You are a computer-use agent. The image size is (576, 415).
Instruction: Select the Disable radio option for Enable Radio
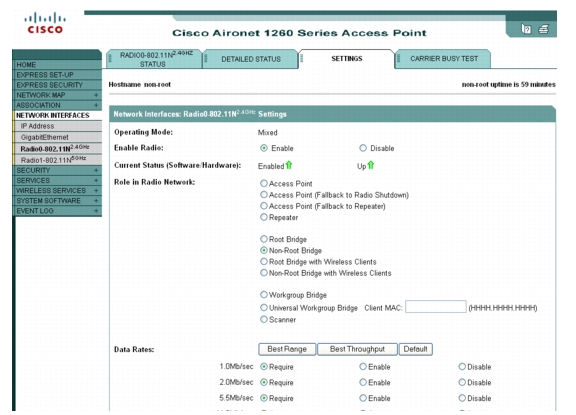[x=363, y=148]
